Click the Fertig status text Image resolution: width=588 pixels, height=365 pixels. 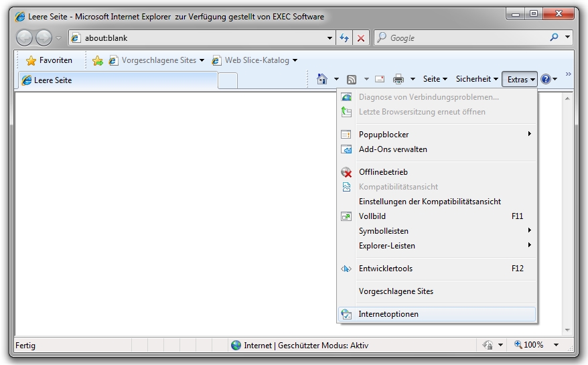pyautogui.click(x=25, y=346)
